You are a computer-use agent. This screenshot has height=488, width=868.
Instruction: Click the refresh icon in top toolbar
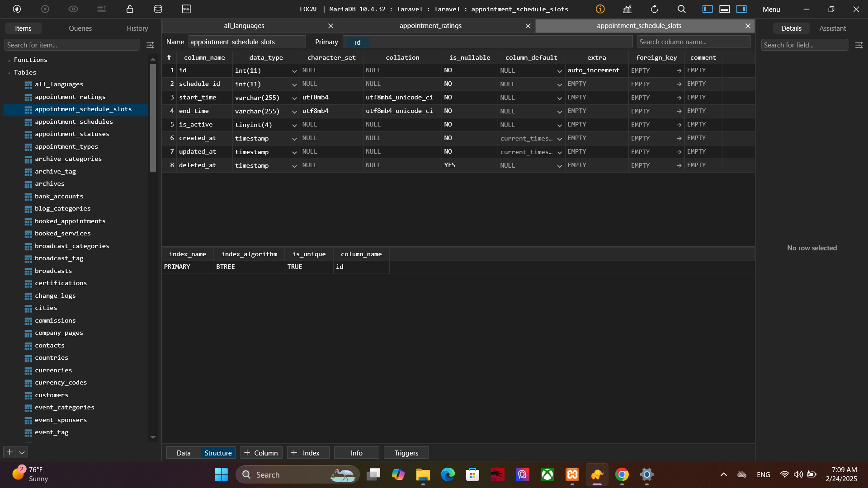tap(654, 9)
